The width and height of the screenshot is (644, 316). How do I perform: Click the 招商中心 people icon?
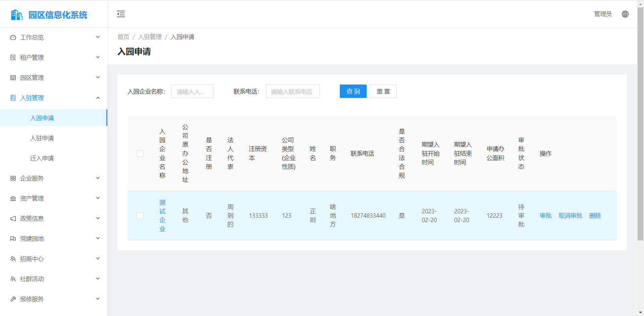point(13,259)
